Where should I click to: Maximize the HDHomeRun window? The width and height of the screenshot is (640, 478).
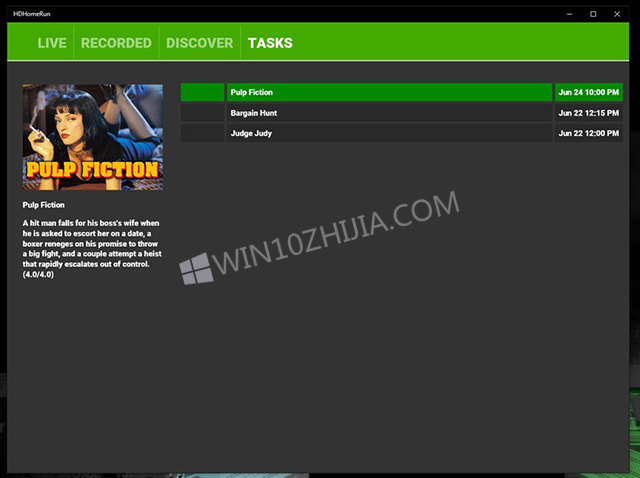593,14
